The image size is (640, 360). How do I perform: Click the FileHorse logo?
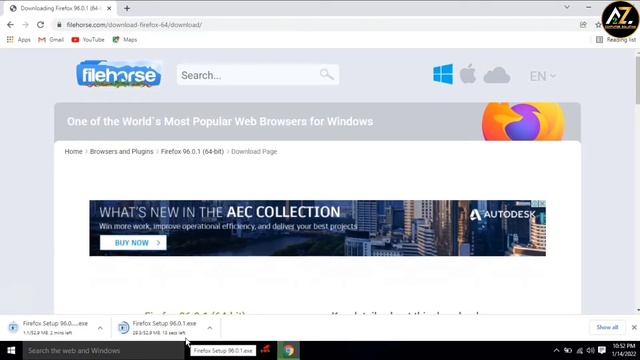118,74
